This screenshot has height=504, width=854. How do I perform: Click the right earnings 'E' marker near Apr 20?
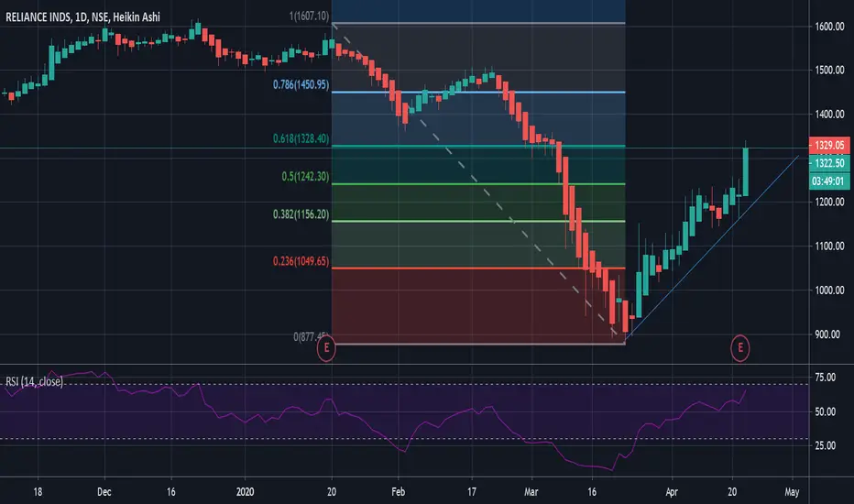pos(740,347)
